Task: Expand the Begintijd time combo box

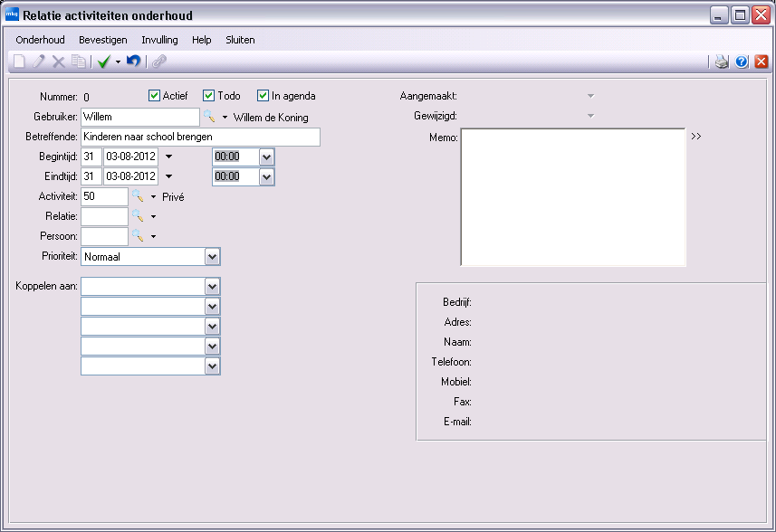Action: pos(266,157)
